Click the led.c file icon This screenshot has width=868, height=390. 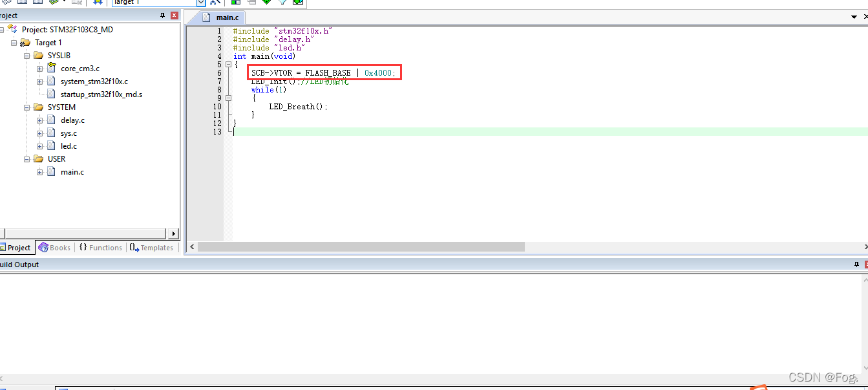click(51, 146)
